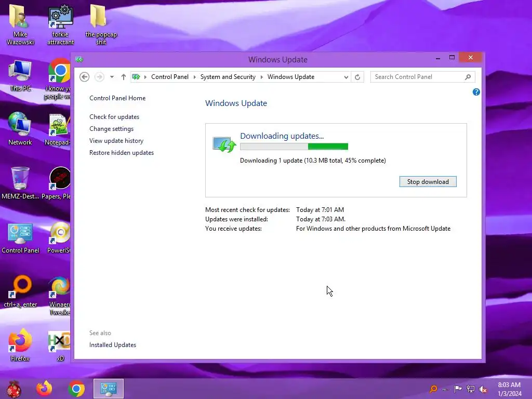Viewport: 532px width, 399px height.
Task: Click the Microsoft Update products text
Action: click(x=373, y=229)
